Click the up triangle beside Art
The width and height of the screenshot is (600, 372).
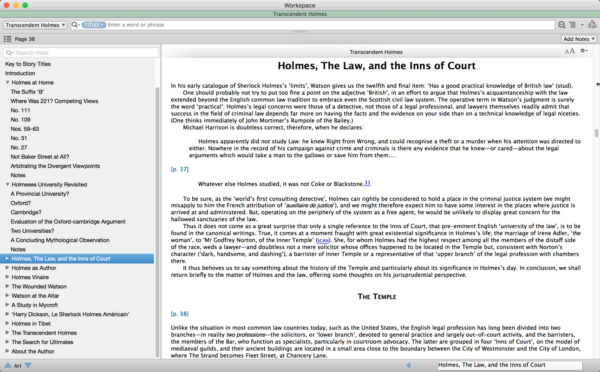8,365
